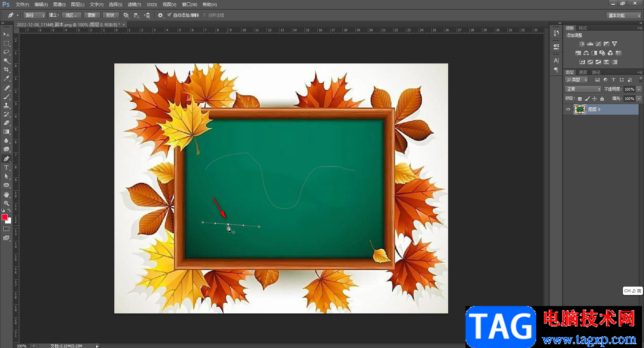
Task: Open the Layers panel flyout menu
Action: tap(640, 72)
